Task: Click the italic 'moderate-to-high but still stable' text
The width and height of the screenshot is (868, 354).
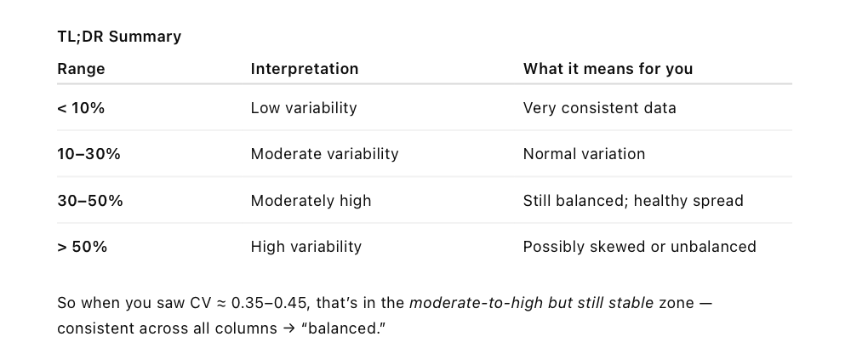Action: click(531, 303)
